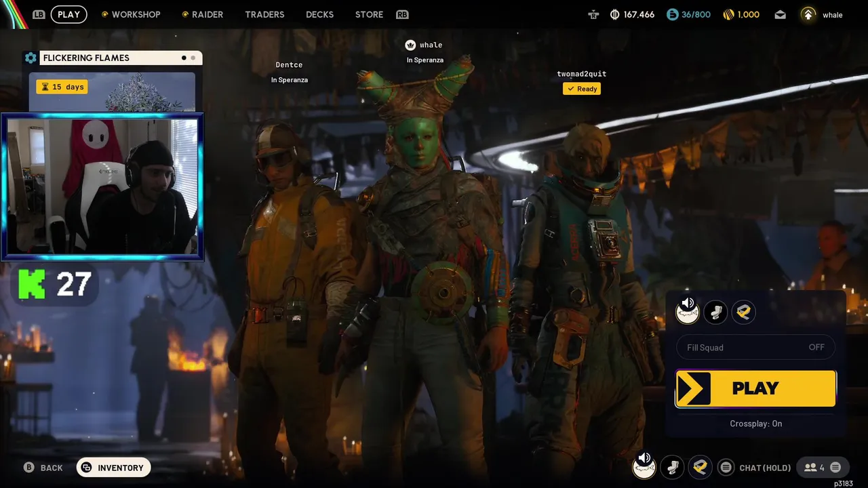Screen dimensions: 868x488
Task: Click the RB bumper icon after STORE
Action: [402, 14]
